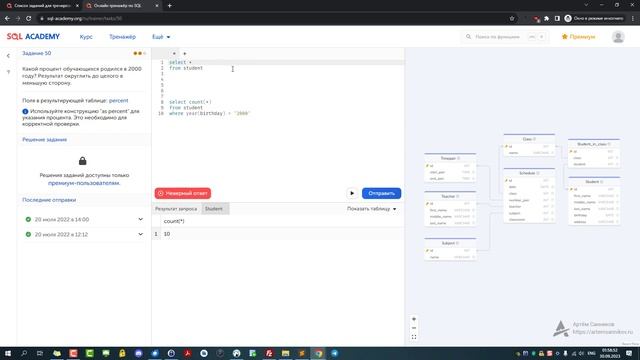Open the Тренажёр page
640x360 pixels.
pyautogui.click(x=122, y=37)
